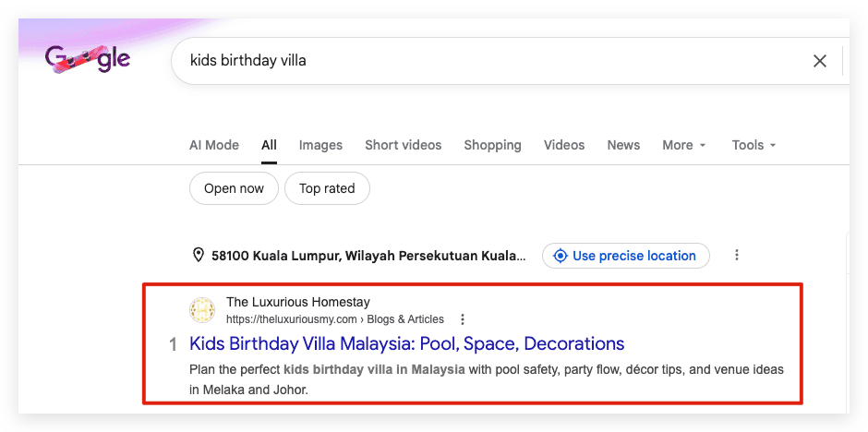Click into the search box text
The image size is (868, 432).
248,60
